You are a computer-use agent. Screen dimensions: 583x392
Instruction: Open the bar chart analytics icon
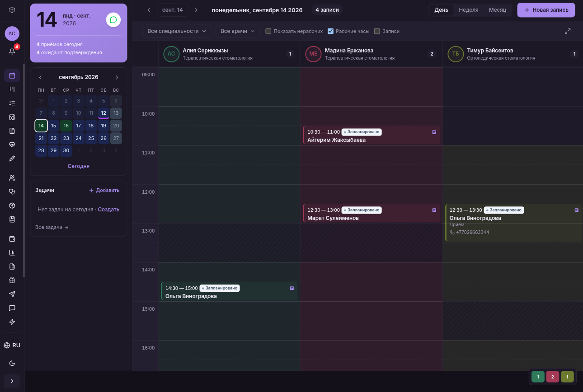pos(12,252)
